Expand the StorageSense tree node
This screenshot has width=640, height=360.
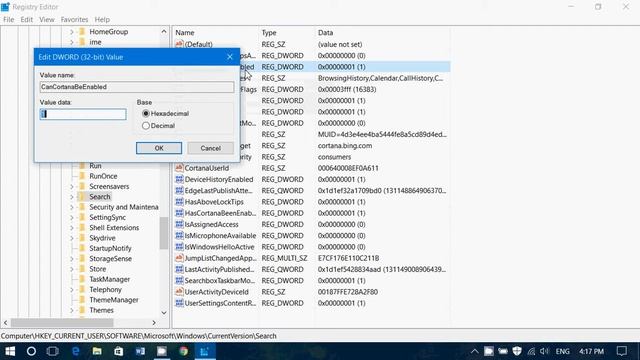point(71,259)
